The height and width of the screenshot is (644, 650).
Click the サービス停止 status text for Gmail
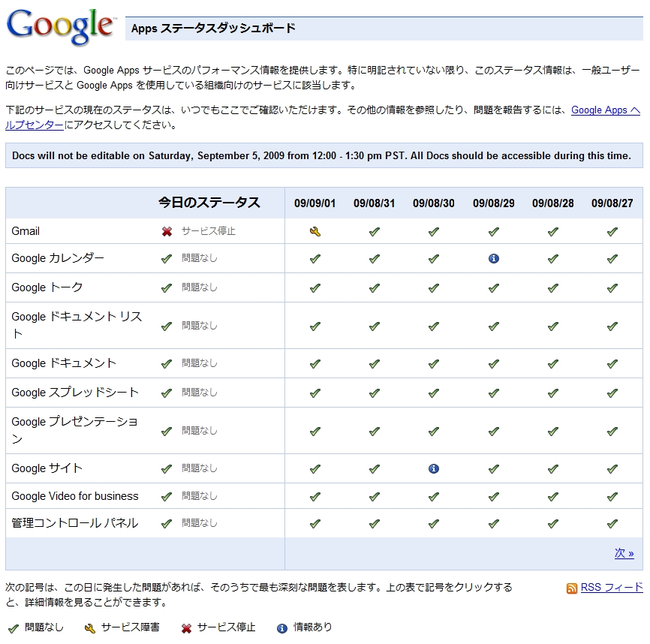coord(209,231)
